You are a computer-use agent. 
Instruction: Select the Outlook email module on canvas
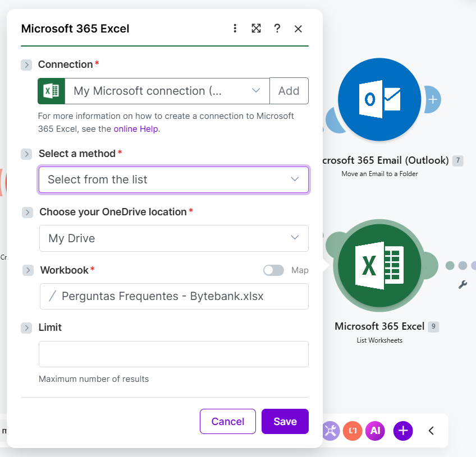pos(379,99)
